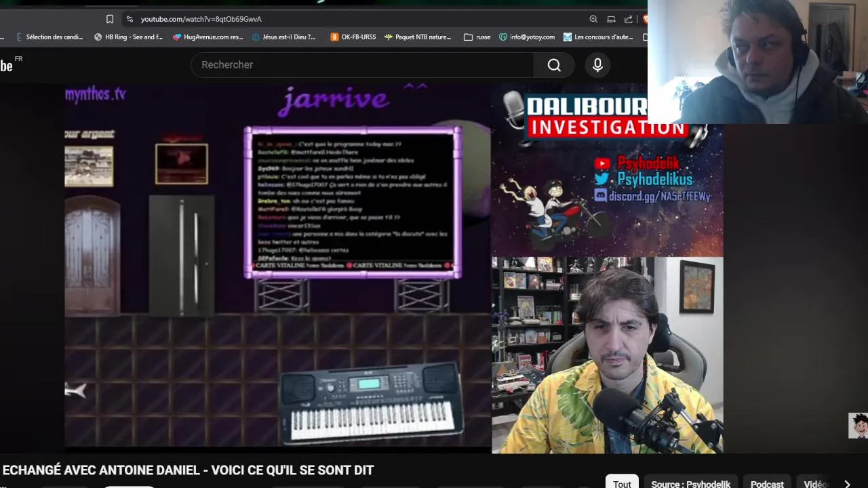The height and width of the screenshot is (488, 868).
Task: Select the 'Podcast' filter chip
Action: [x=767, y=483]
